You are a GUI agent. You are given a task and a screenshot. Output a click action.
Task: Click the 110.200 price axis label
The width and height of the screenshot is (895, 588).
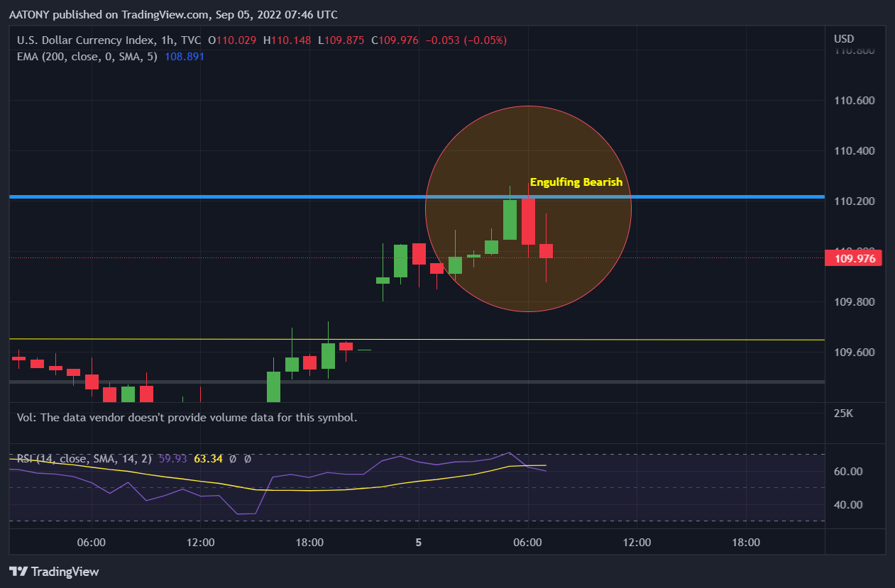(x=854, y=201)
